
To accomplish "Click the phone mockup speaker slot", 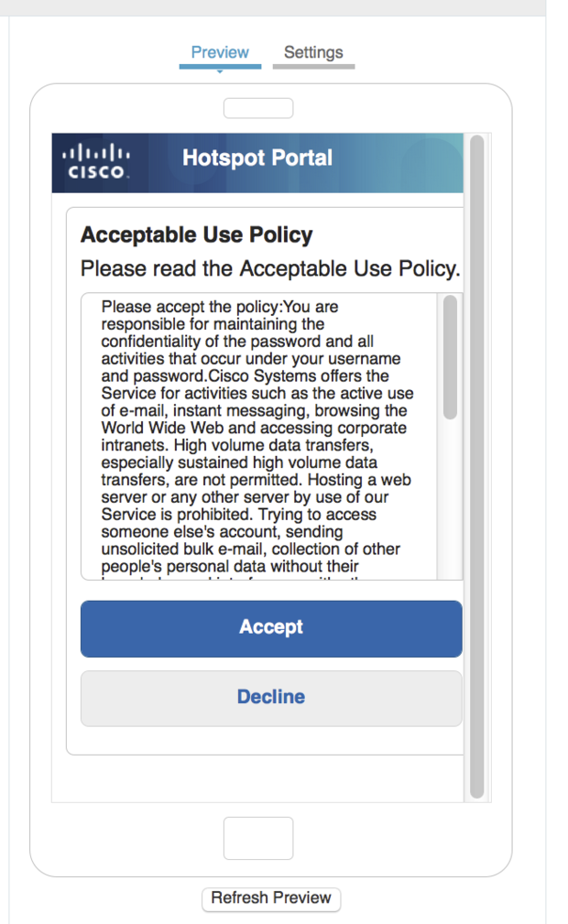I will pyautogui.click(x=258, y=108).
